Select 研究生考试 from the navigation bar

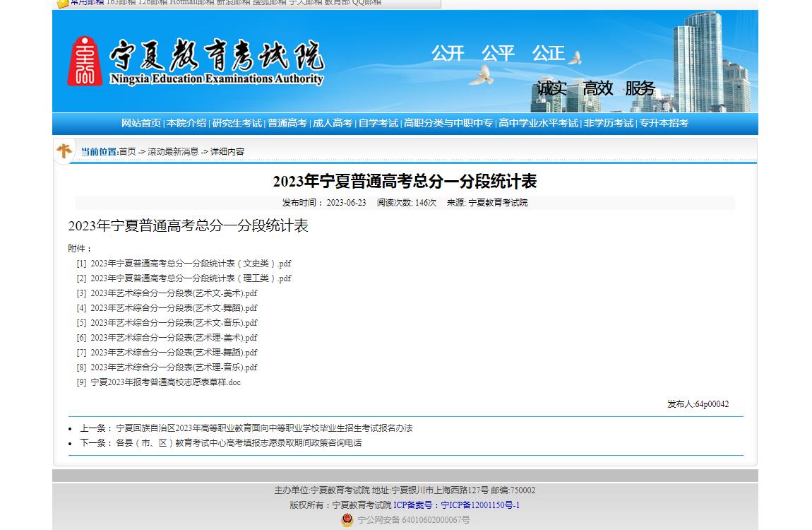click(237, 123)
